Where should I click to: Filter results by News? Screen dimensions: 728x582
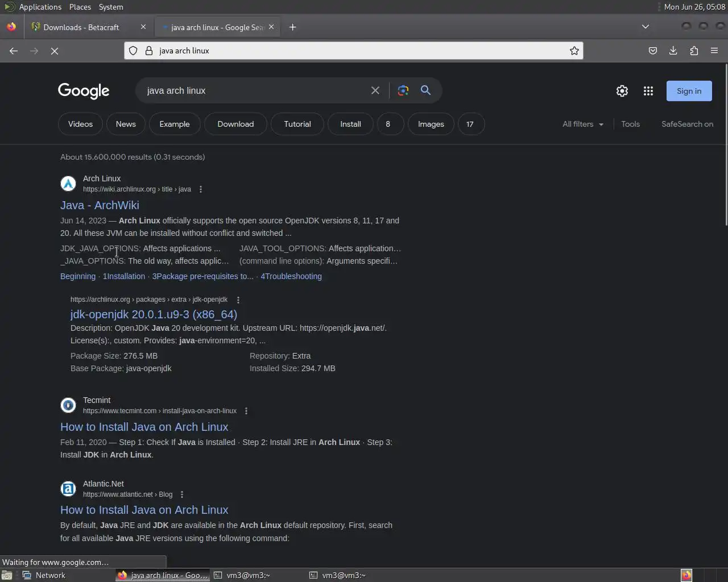[x=126, y=124]
